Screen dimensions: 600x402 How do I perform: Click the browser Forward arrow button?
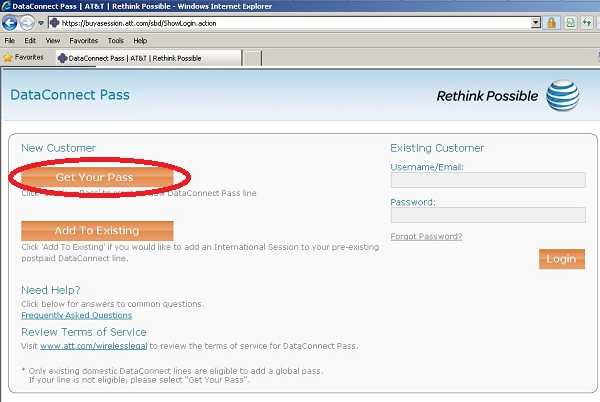pyautogui.click(x=27, y=23)
